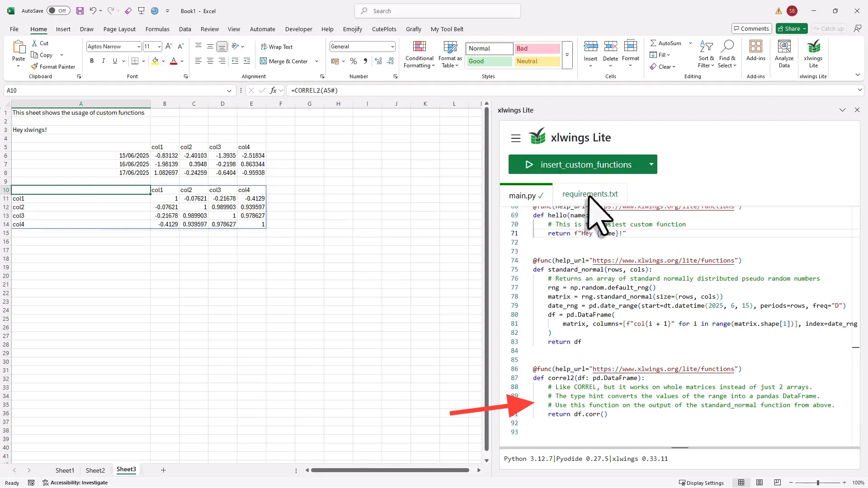The image size is (868, 488).
Task: Toggle Wrap Text on the cell
Action: pyautogui.click(x=277, y=47)
